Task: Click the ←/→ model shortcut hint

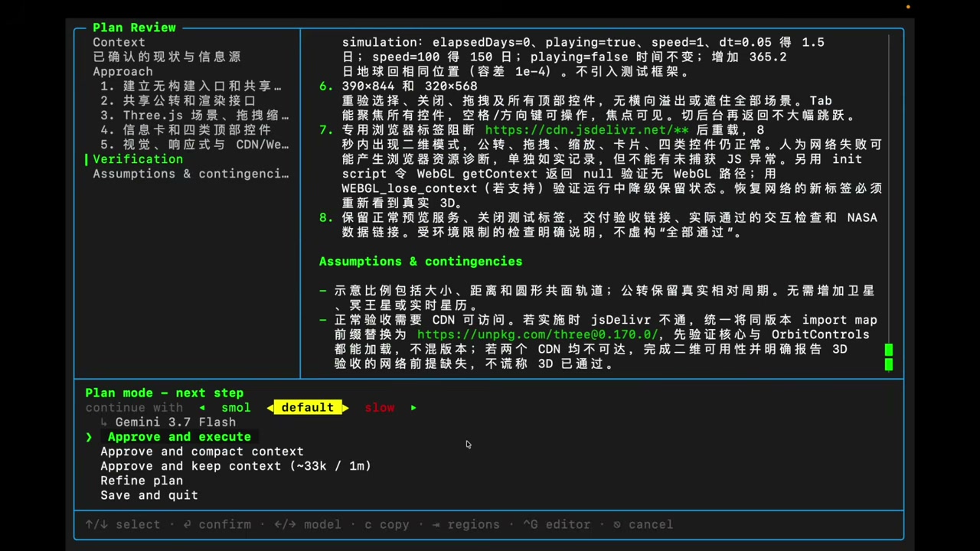Action: coord(308,524)
